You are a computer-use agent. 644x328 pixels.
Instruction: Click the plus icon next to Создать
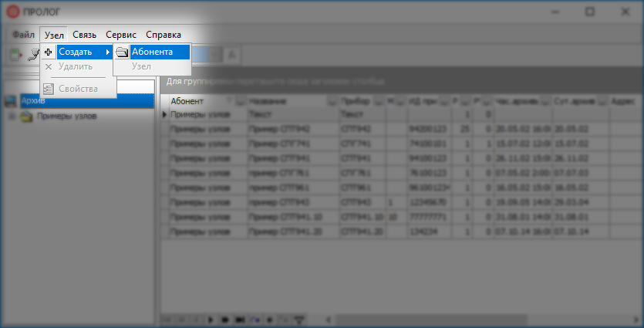(x=49, y=52)
